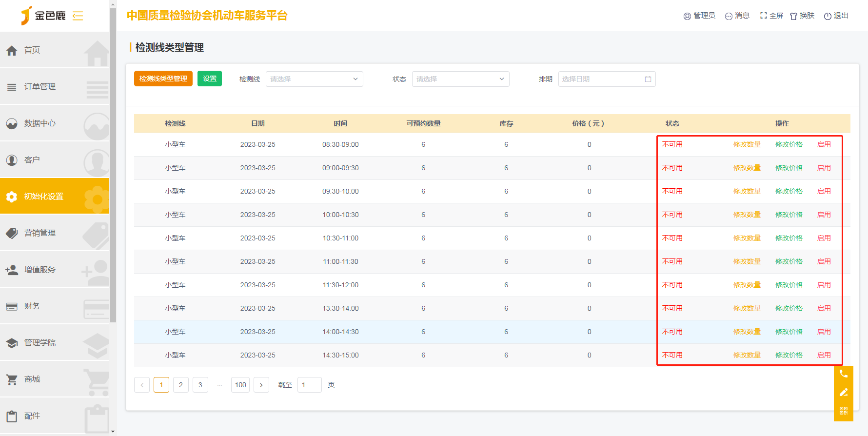Click 不可用 status in the 09:00-09:30 row
This screenshot has height=436, width=868.
[x=672, y=168]
